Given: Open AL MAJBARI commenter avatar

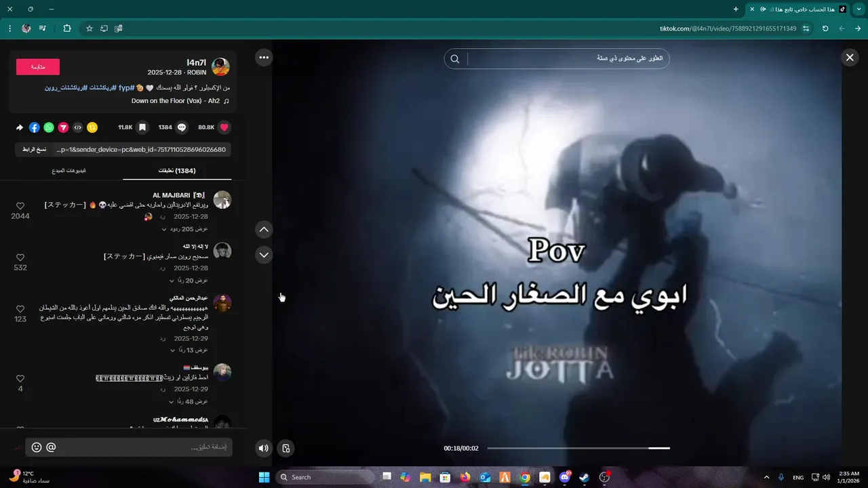Looking at the screenshot, I should pyautogui.click(x=222, y=200).
